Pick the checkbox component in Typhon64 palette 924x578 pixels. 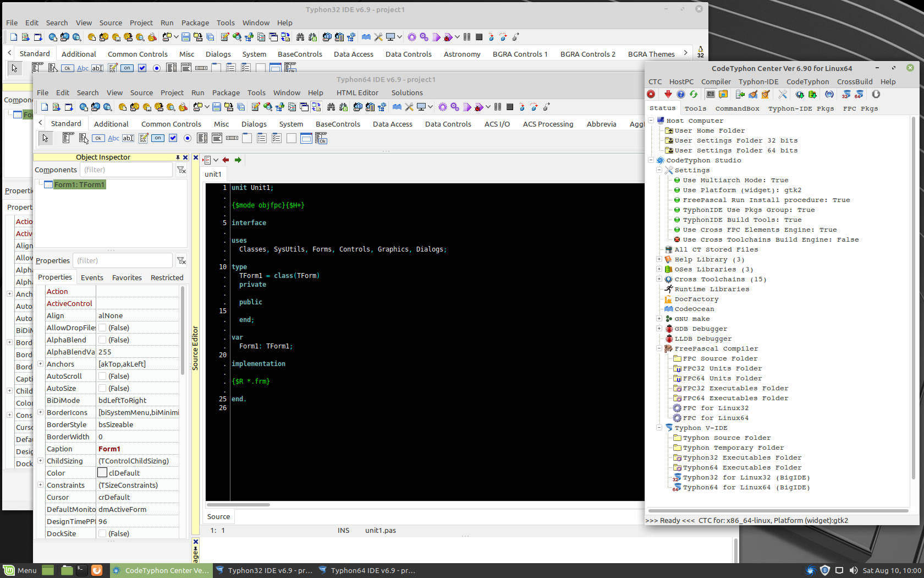tap(173, 138)
